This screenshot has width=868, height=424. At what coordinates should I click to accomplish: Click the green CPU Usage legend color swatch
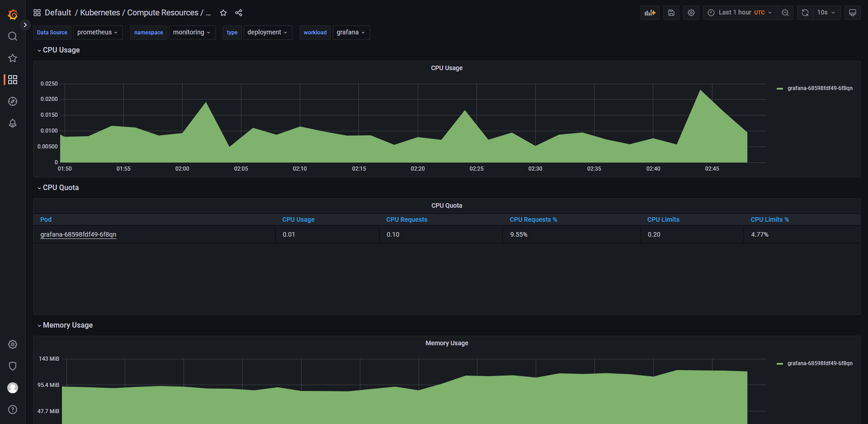pos(780,89)
